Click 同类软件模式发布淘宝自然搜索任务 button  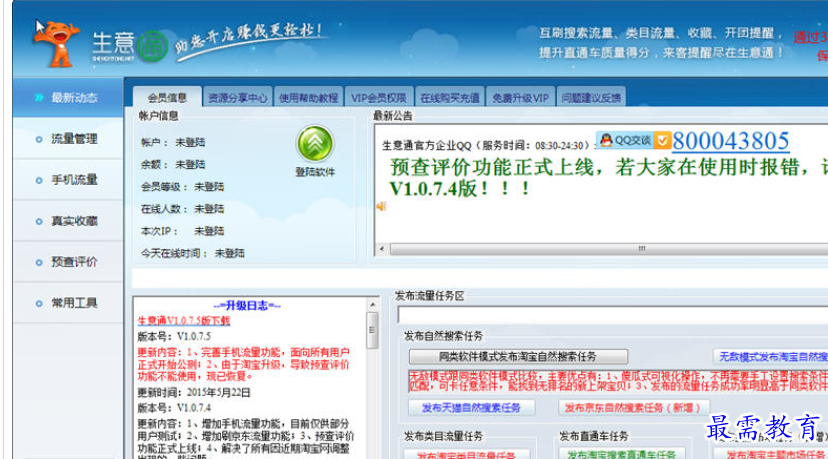[518, 357]
